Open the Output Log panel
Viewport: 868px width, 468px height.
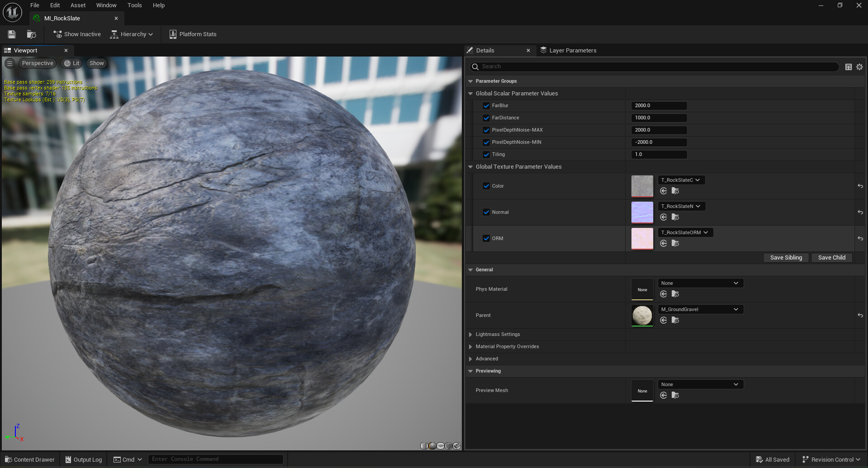83,459
